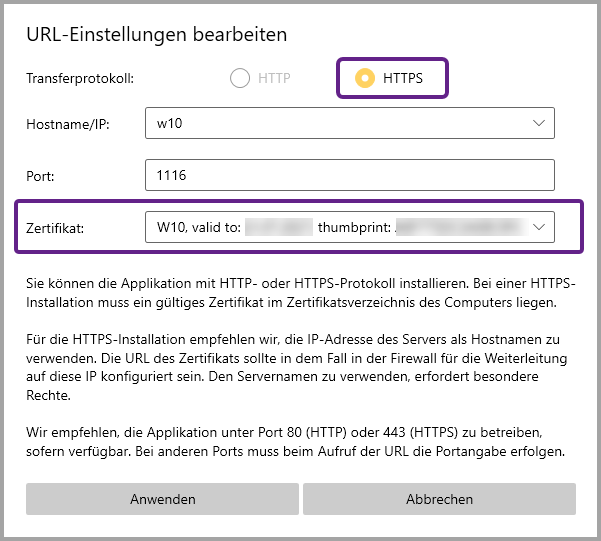This screenshot has height=541, width=601.
Task: Select the HTTPS radio button
Action: pos(366,78)
